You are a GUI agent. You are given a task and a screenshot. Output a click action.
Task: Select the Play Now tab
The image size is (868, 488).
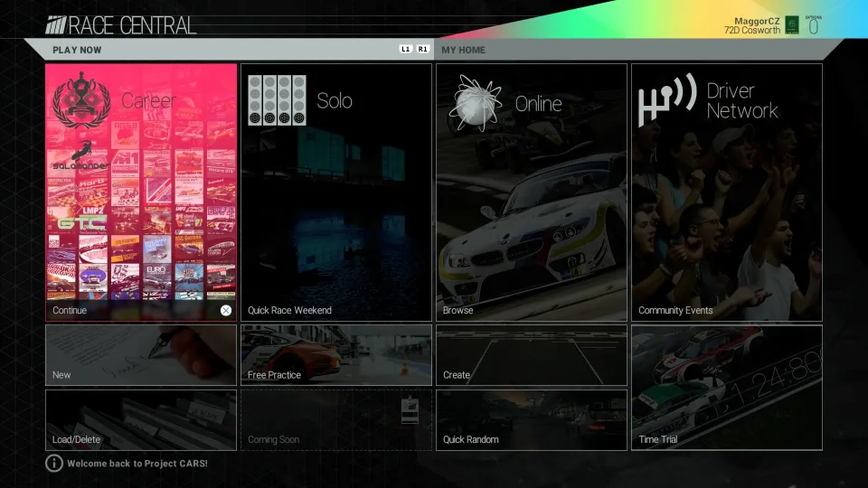click(x=78, y=50)
